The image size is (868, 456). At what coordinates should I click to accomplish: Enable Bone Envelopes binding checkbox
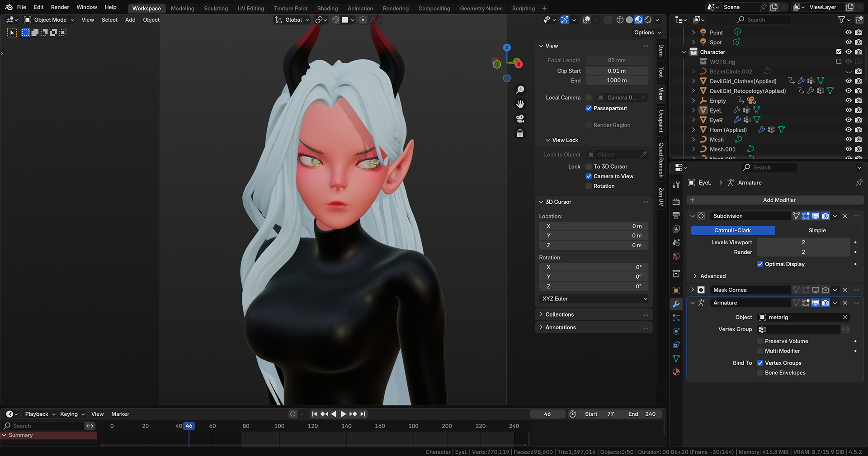pos(760,373)
